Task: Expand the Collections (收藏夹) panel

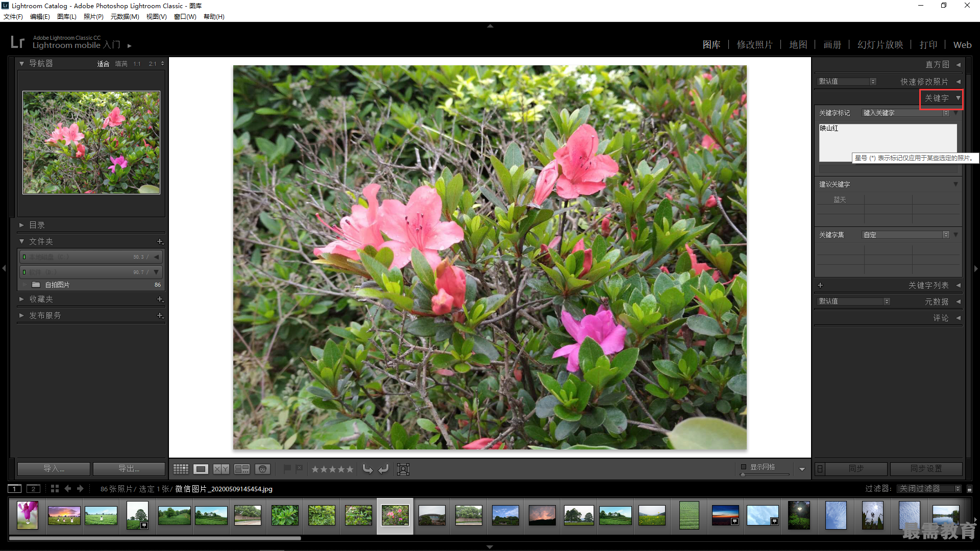Action: [21, 299]
